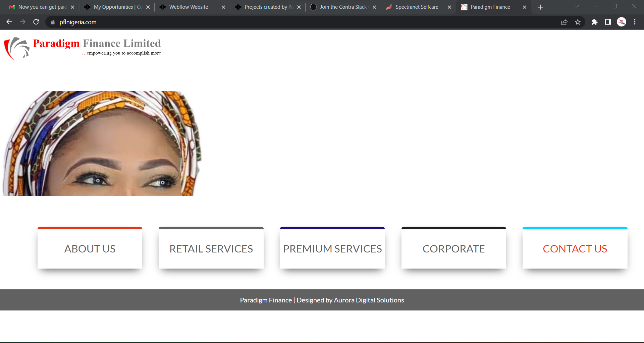This screenshot has width=644, height=343.
Task: Open Chrome three-dot menu
Action: (635, 22)
